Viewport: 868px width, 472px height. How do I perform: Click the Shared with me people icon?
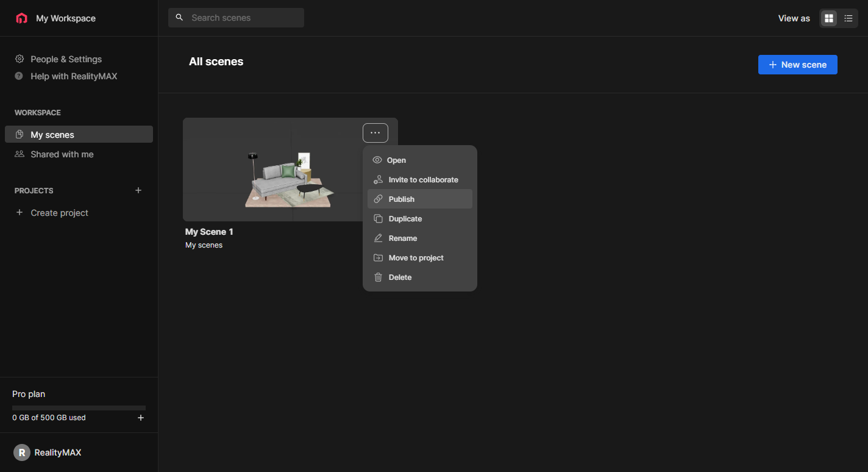[20, 154]
